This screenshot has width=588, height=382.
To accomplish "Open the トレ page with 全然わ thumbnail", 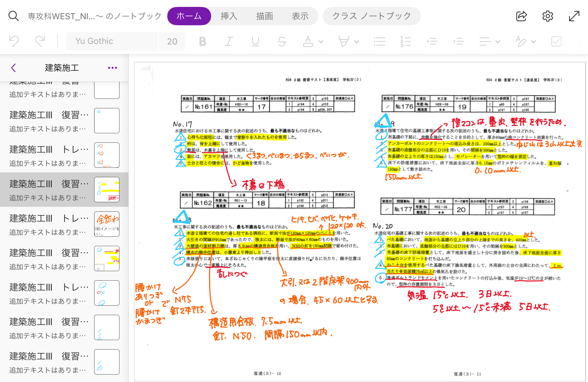I will coord(107,224).
